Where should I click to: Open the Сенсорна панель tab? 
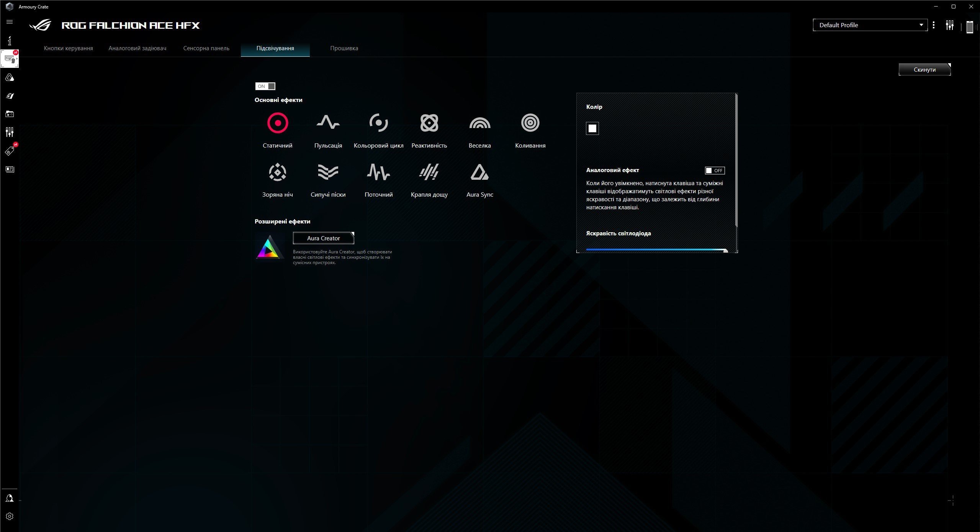(206, 48)
